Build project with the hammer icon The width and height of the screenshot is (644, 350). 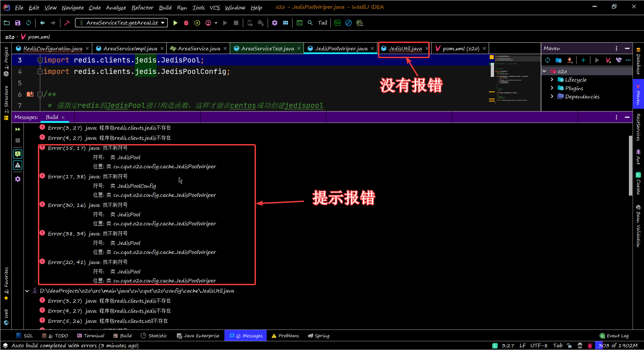click(67, 23)
